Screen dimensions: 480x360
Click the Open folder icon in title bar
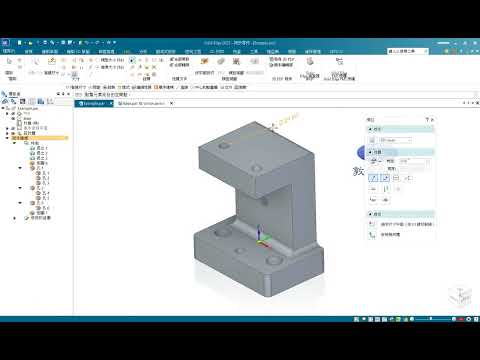pos(30,43)
